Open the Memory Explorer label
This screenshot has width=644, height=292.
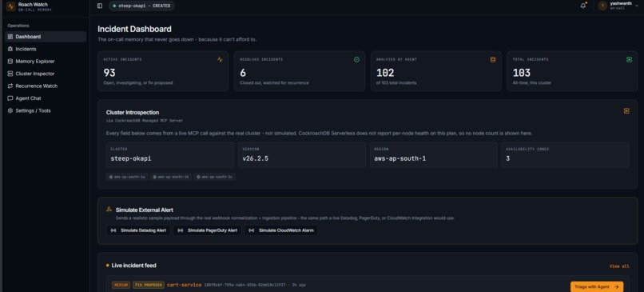35,62
